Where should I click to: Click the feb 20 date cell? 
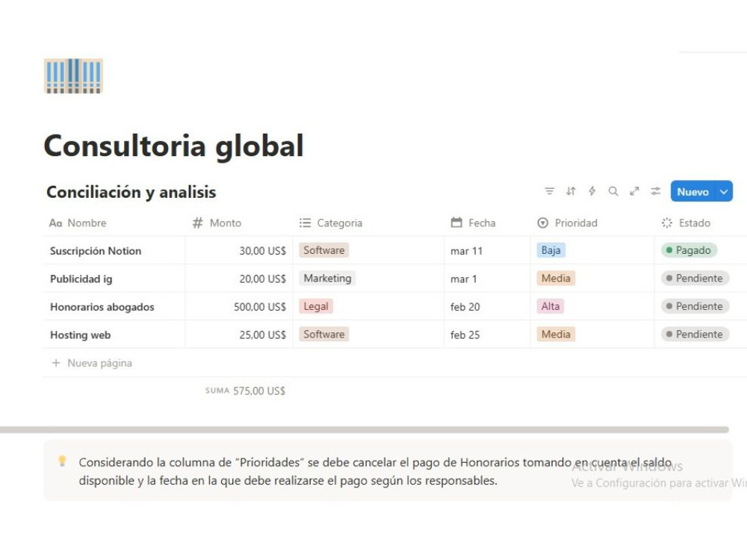(487, 307)
